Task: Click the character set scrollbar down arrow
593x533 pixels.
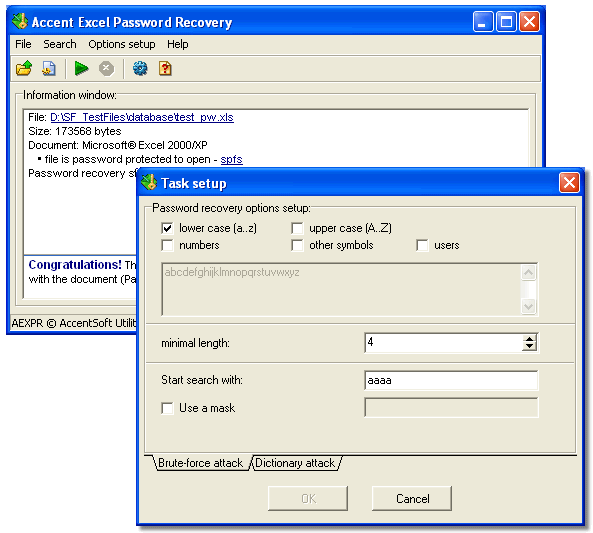Action: [528, 306]
